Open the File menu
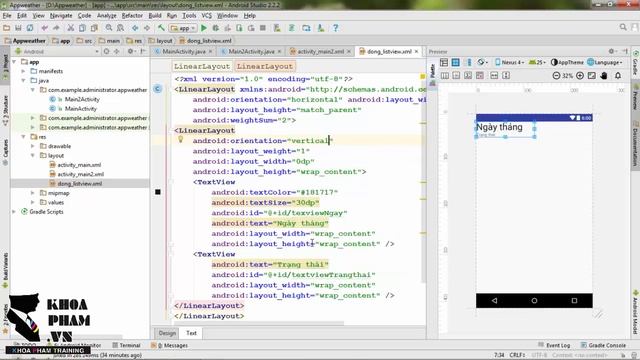The width and height of the screenshot is (640, 360). 7,16
